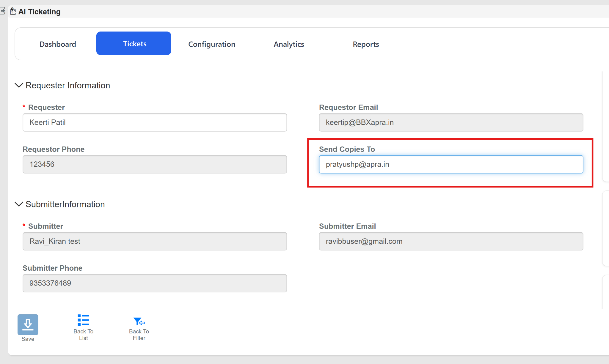Click the Submitter Email field
This screenshot has height=364, width=609.
[451, 241]
